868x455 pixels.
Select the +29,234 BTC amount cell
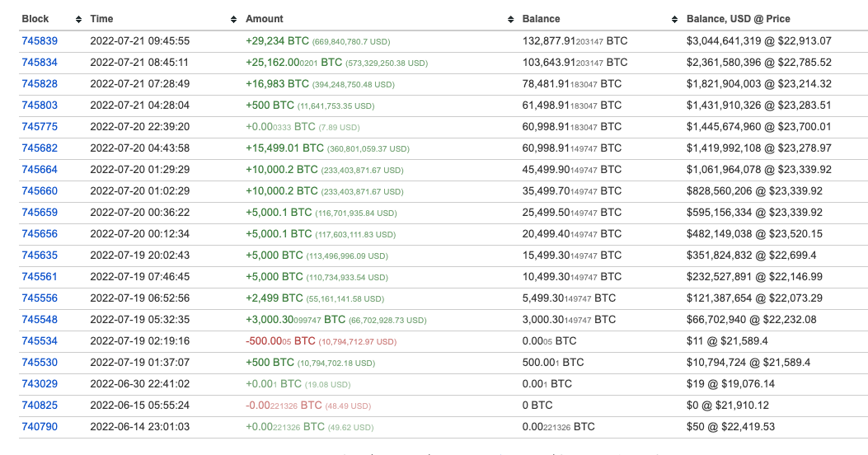(282, 40)
